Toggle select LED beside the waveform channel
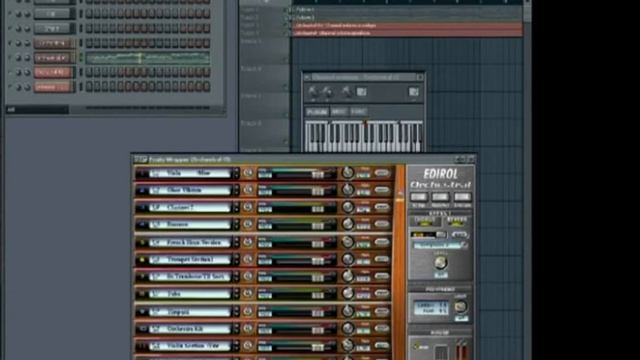 (80, 58)
